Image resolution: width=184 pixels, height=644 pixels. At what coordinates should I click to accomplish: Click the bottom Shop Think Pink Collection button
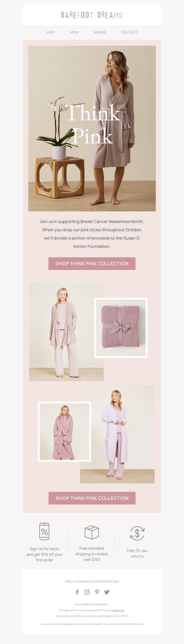coord(92,498)
